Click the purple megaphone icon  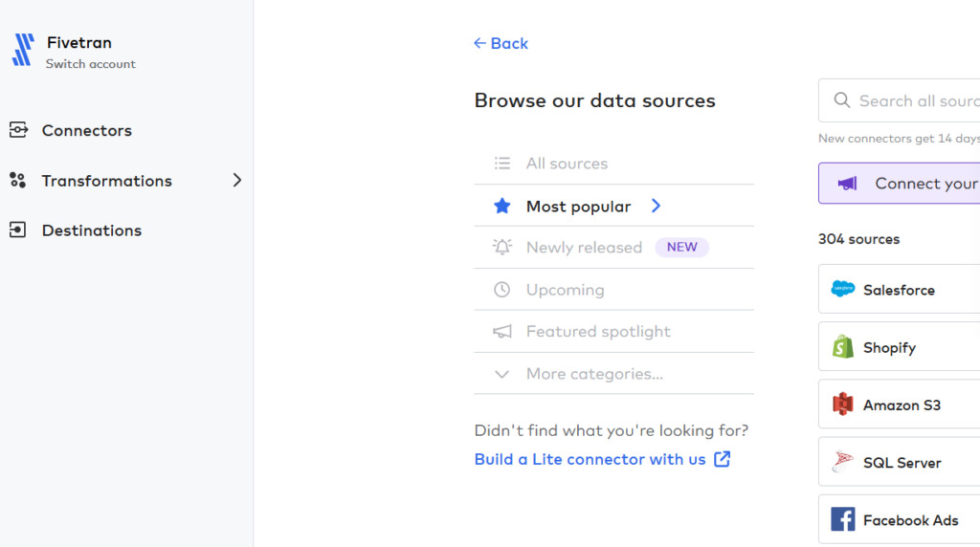coord(848,184)
